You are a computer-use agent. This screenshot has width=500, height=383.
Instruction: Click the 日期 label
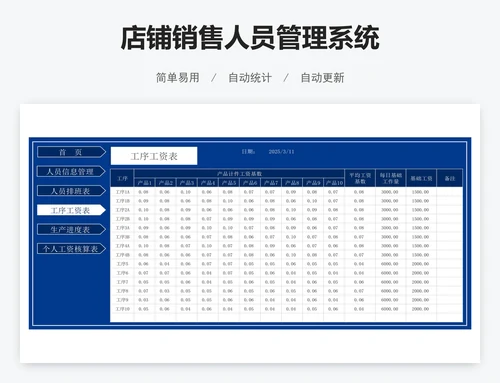point(248,152)
